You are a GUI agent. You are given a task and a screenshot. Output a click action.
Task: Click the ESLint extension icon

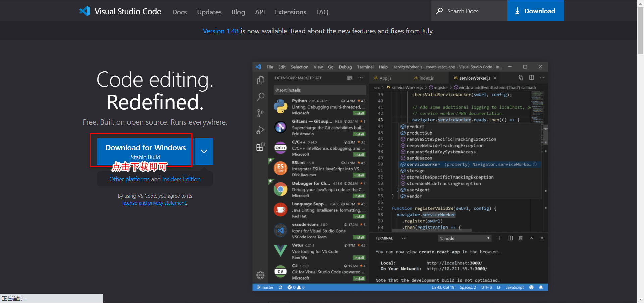(x=280, y=168)
